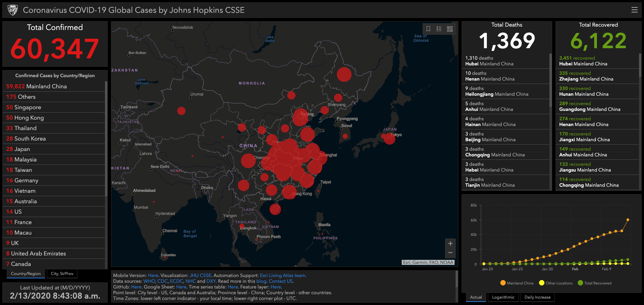Zoom in on the map

[x=450, y=244]
